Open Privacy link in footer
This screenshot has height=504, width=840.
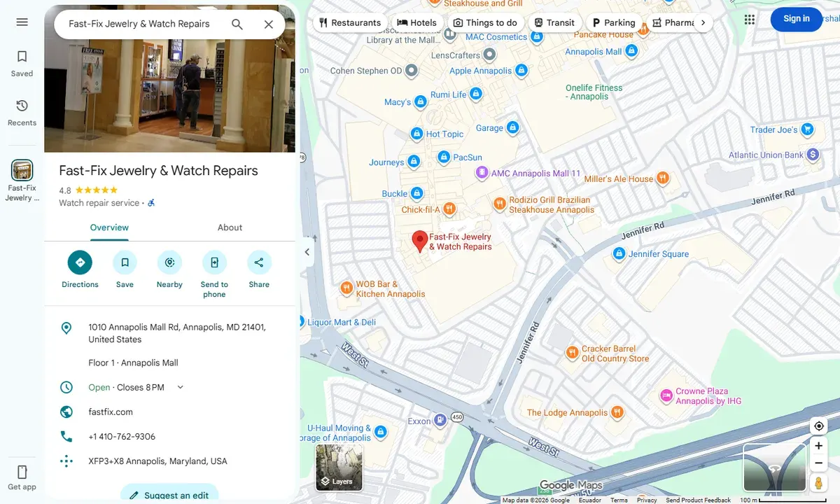647,500
